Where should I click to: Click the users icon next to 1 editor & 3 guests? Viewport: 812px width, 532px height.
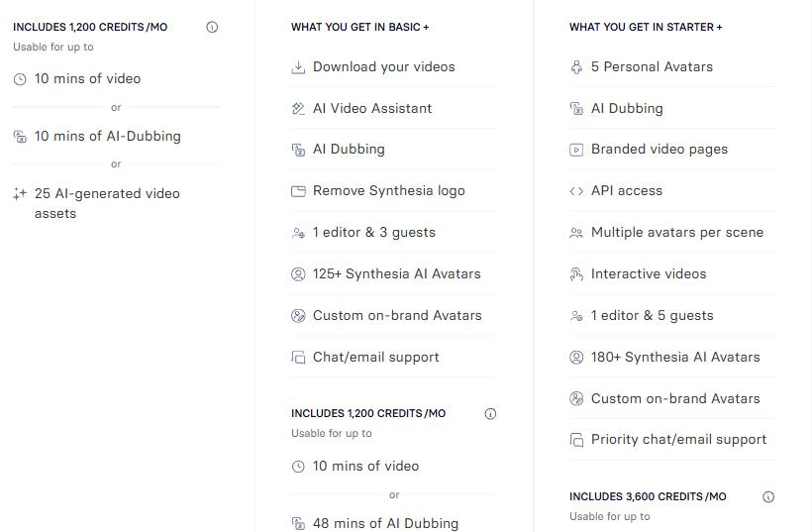click(x=298, y=233)
